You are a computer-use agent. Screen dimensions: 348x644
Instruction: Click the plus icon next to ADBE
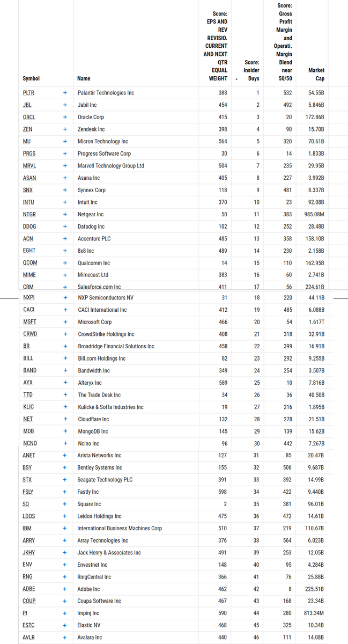(x=65, y=589)
